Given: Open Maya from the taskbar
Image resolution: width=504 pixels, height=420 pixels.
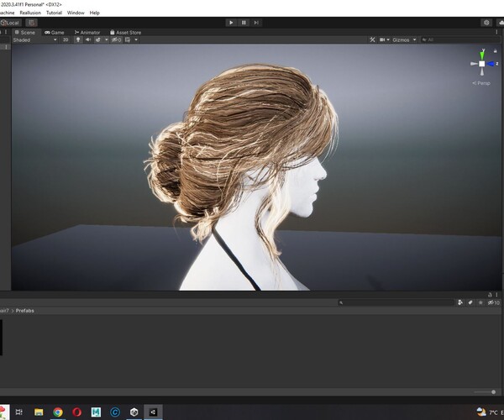Looking at the screenshot, I should (x=96, y=412).
